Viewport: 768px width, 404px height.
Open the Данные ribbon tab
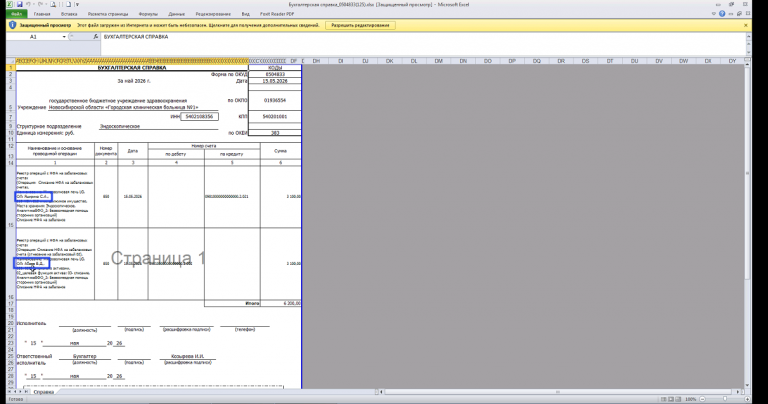point(177,14)
